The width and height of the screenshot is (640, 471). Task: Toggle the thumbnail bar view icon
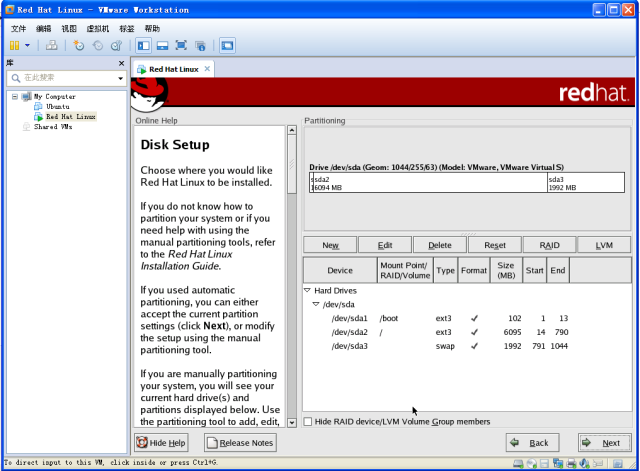[162, 45]
